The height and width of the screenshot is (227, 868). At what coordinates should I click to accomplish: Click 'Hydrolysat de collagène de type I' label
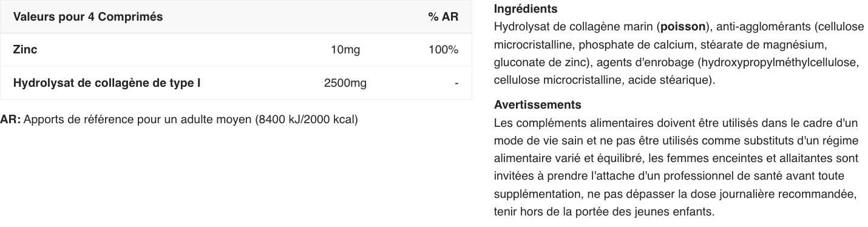(x=107, y=83)
